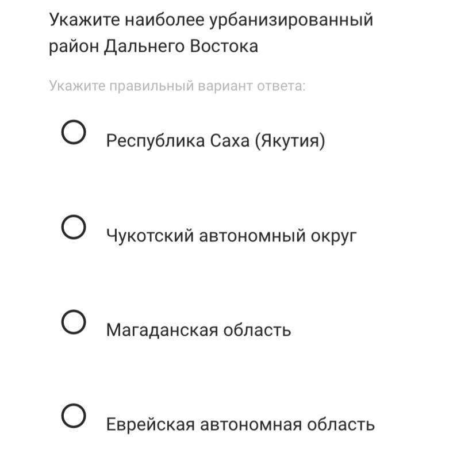Click the Республика Саха (Якутия) answer label
Viewport: 476px width, 476px height.
216,141
